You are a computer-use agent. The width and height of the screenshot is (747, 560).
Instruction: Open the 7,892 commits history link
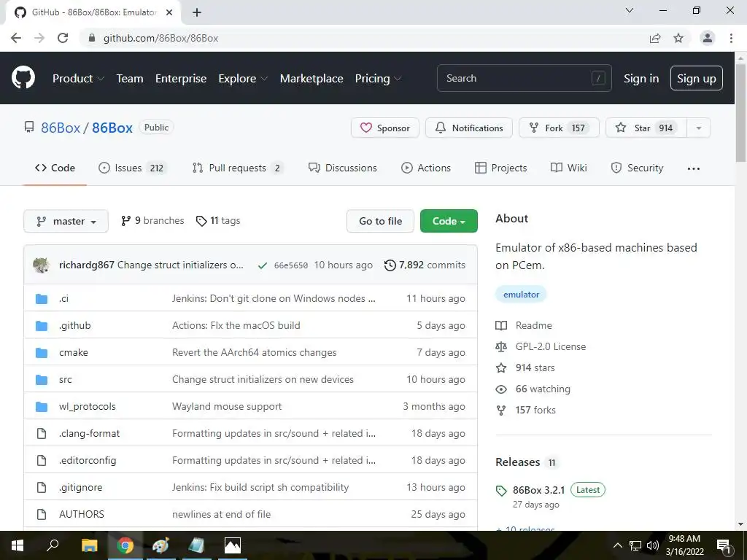click(425, 265)
